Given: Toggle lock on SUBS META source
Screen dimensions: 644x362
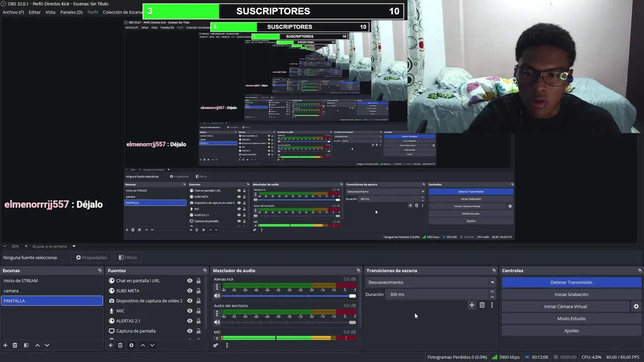Looking at the screenshot, I should pos(198,291).
